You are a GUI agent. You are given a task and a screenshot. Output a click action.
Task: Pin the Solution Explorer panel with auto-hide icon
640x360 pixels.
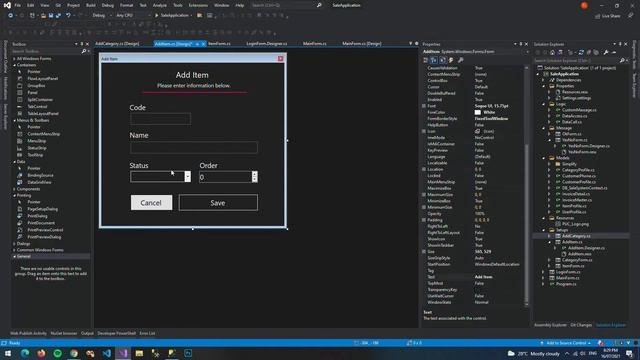click(x=620, y=44)
